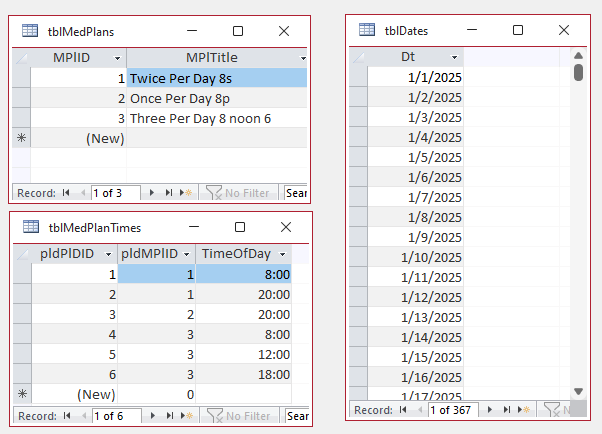This screenshot has width=602, height=434.
Task: Click the 1/10/2025 date cell
Action: coord(415,257)
